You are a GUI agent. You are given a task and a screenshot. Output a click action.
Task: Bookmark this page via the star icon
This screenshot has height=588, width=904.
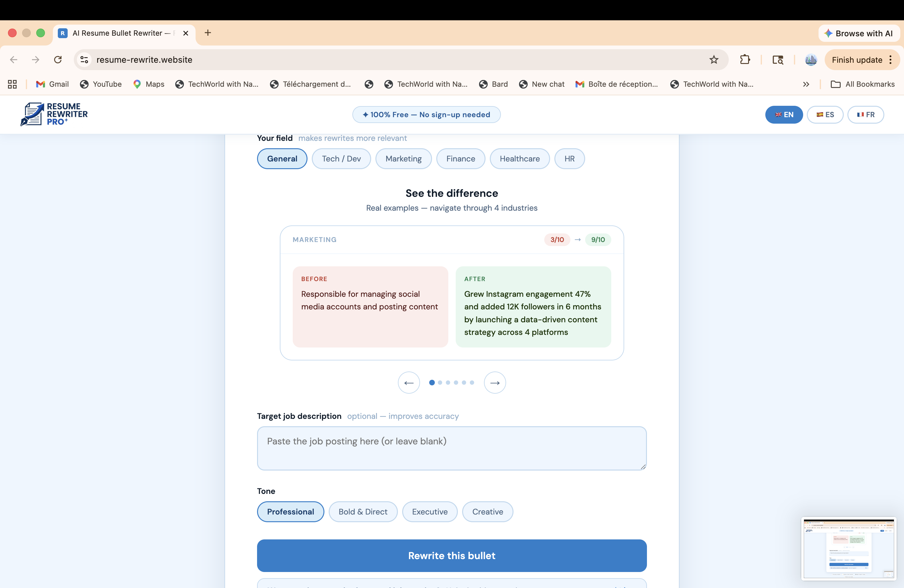pos(714,60)
